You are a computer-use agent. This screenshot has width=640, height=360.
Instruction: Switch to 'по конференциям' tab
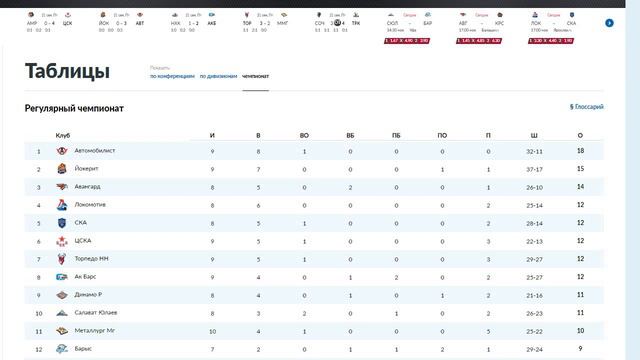172,76
